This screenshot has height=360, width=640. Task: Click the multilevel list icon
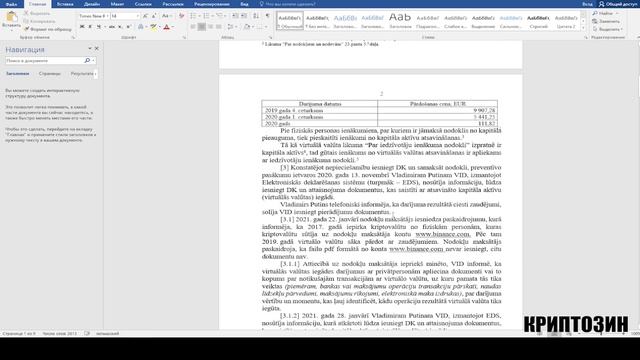(x=221, y=16)
